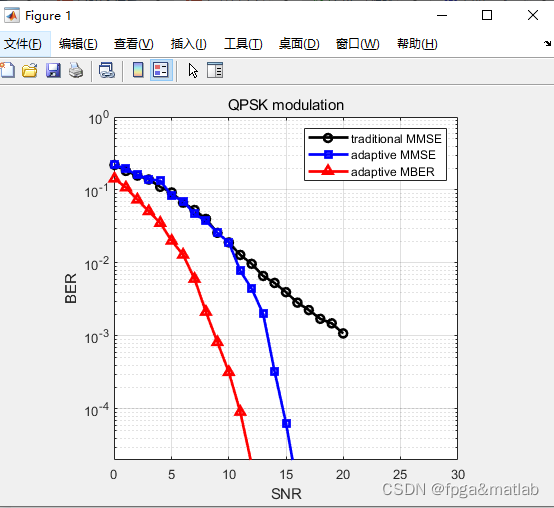Open the 编辑(E) menu
The height and width of the screenshot is (508, 554).
pyautogui.click(x=78, y=44)
